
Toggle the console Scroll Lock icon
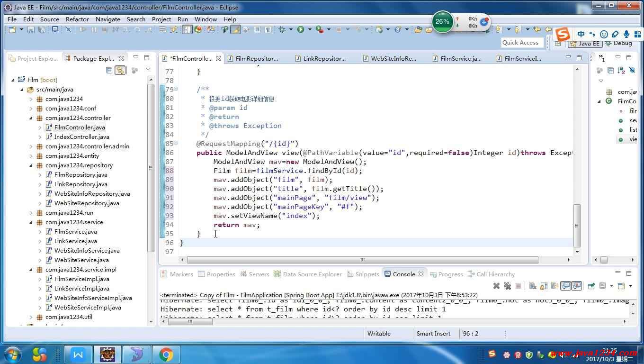[x=544, y=286]
